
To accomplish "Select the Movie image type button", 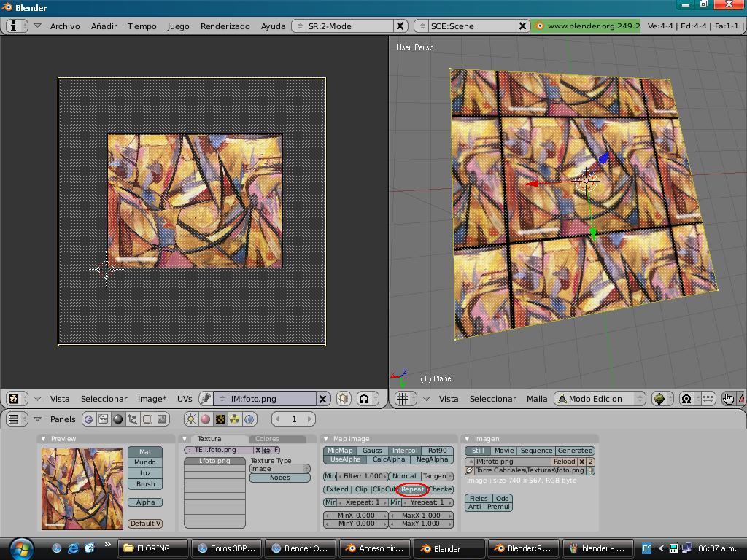I will coord(503,451).
